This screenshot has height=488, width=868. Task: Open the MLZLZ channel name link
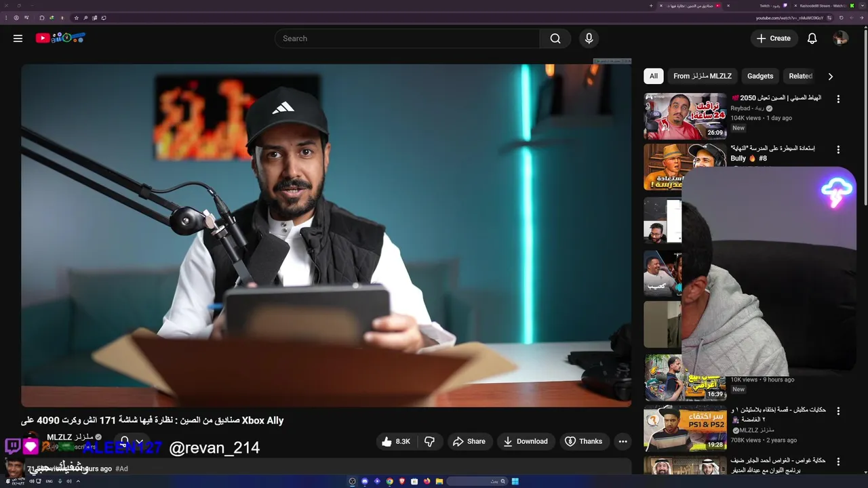point(70,436)
